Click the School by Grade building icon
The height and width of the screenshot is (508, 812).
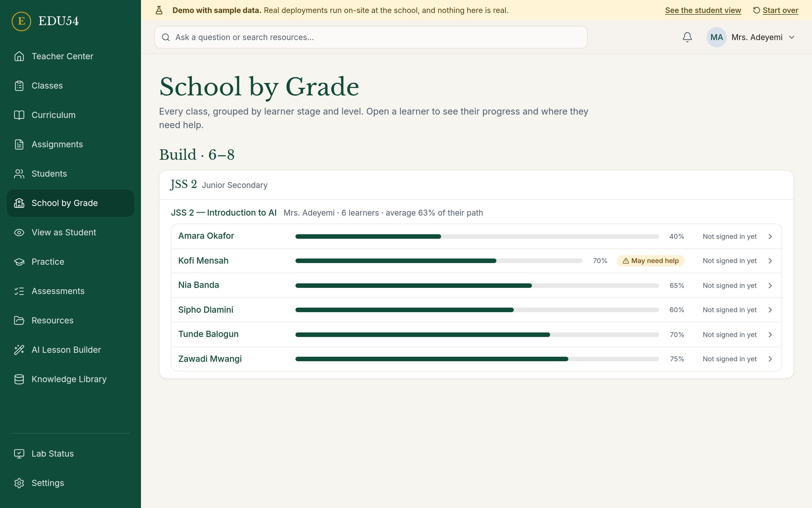coord(19,203)
